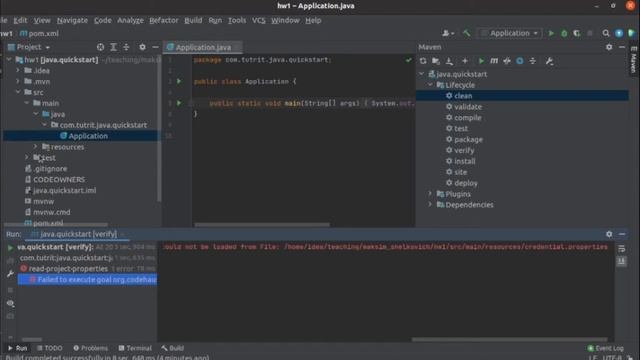Open Terminal tool window
This screenshot has height=360, width=640.
[135, 348]
